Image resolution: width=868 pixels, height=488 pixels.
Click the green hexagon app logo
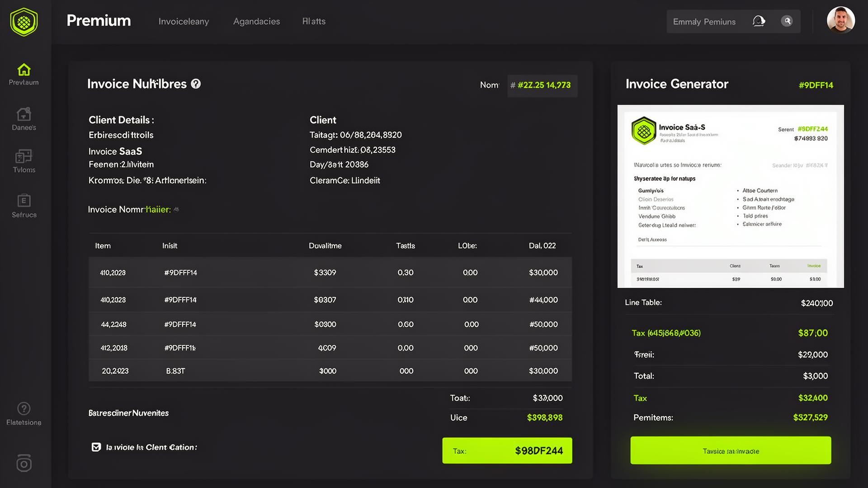coord(24,22)
